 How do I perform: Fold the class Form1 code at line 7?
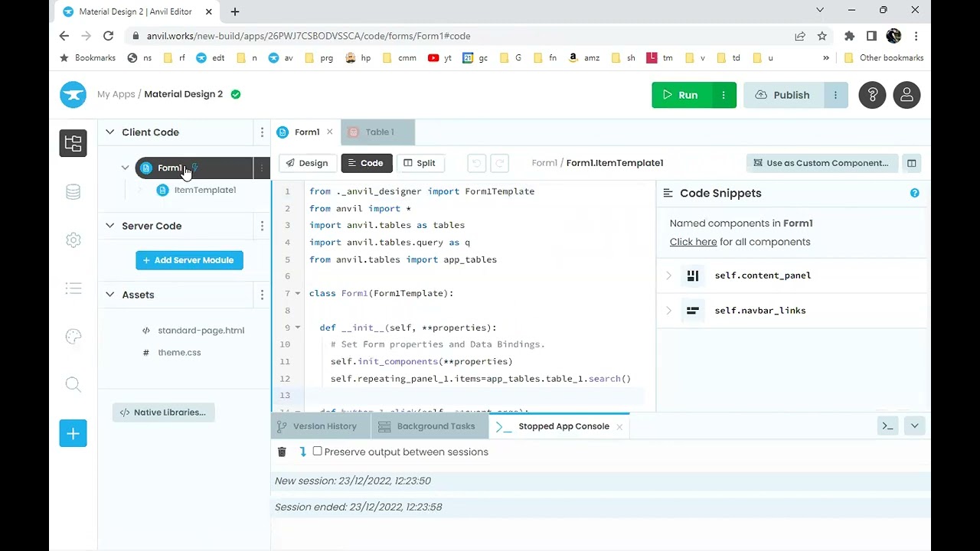pyautogui.click(x=298, y=294)
